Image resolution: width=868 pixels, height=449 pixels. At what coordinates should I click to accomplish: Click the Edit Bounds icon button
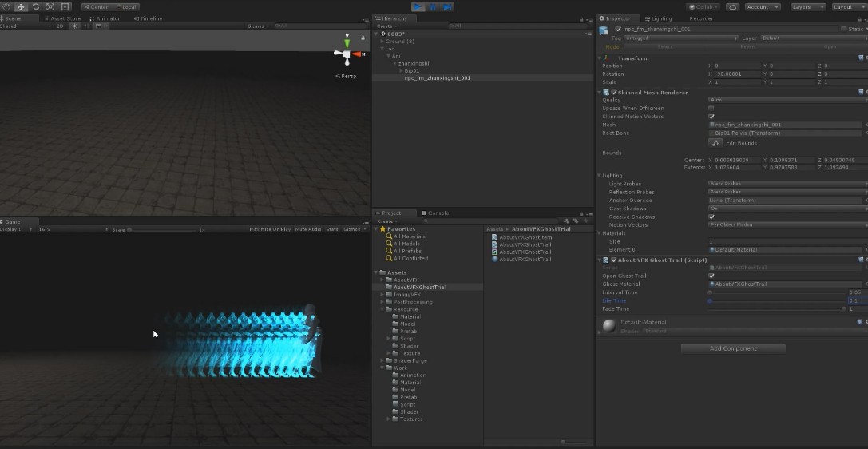click(x=715, y=143)
